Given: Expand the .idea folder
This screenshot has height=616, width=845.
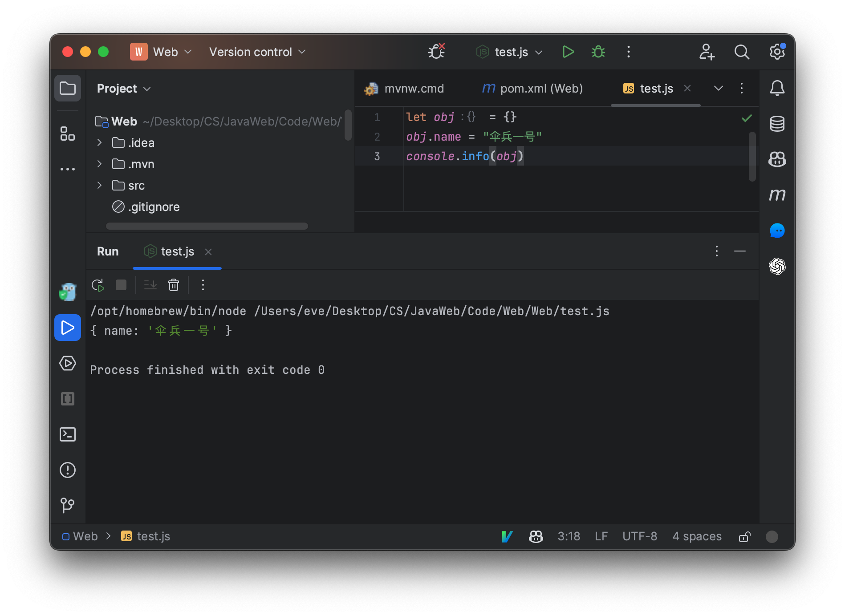Looking at the screenshot, I should [x=99, y=142].
